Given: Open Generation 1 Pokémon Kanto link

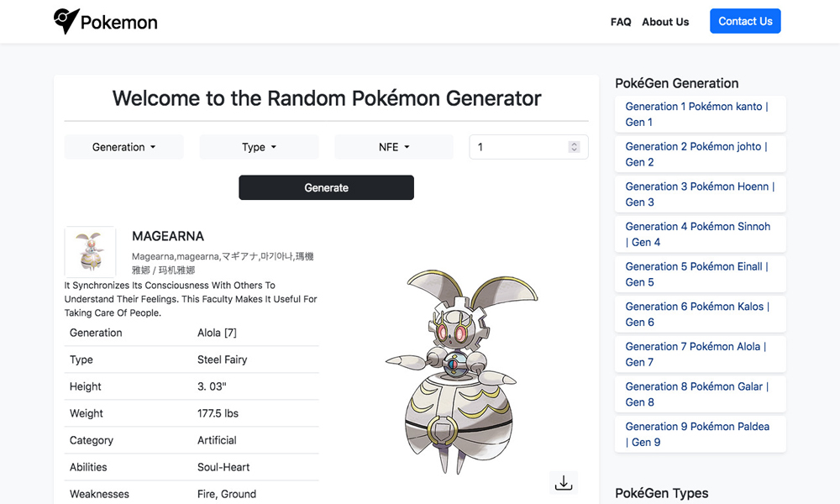Looking at the screenshot, I should [696, 114].
